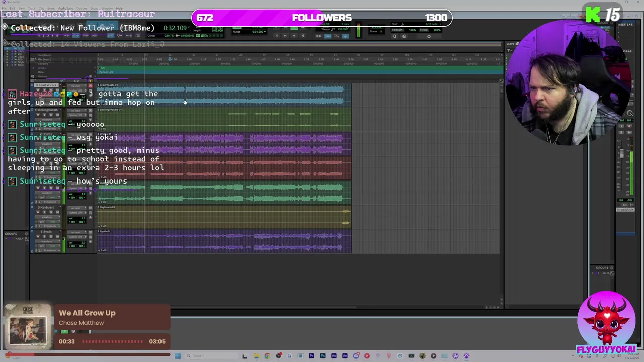This screenshot has width=644, height=362.
Task: Open After Effects from the taskbar
Action: click(334, 356)
